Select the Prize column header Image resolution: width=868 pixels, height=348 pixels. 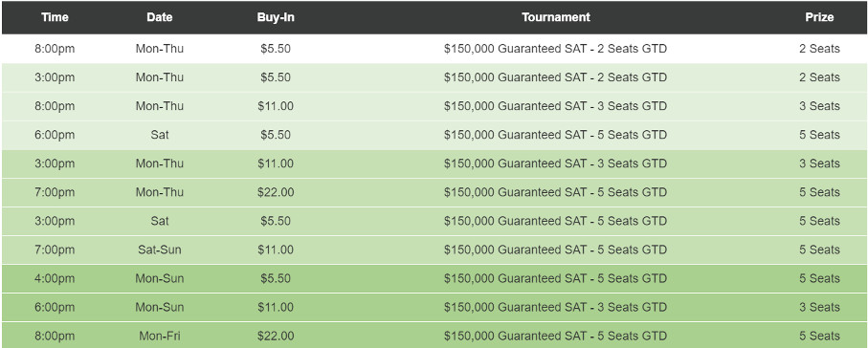pyautogui.click(x=819, y=17)
